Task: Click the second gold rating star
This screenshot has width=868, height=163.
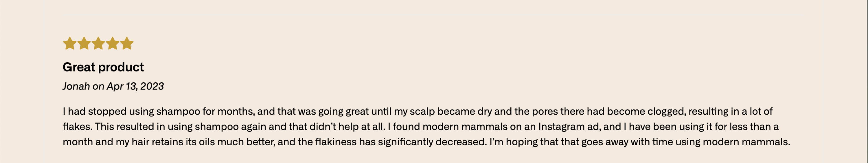Action: tap(84, 43)
